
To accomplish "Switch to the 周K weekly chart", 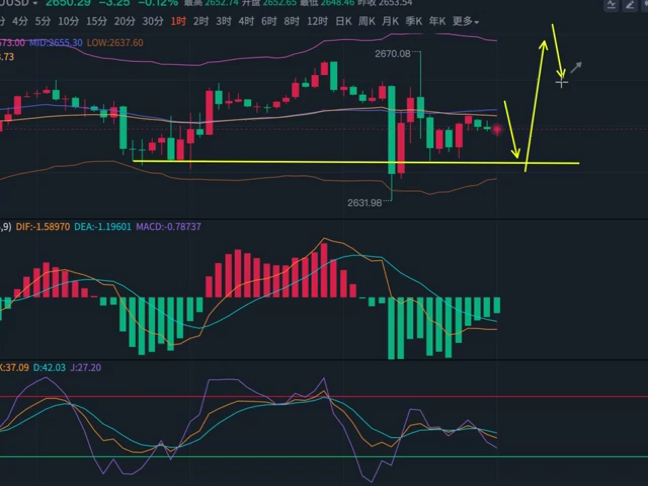I will pos(367,21).
